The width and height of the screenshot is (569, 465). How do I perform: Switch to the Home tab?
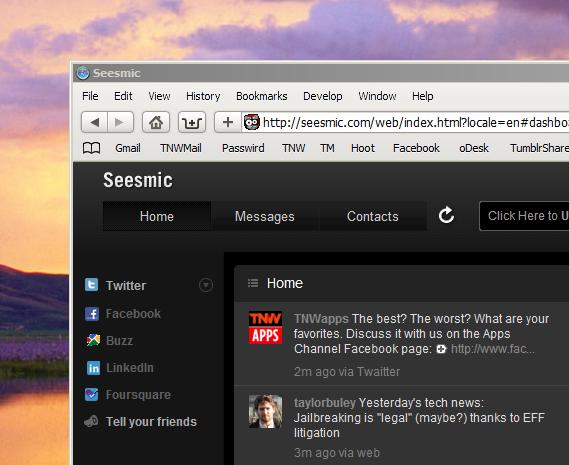coord(157,216)
